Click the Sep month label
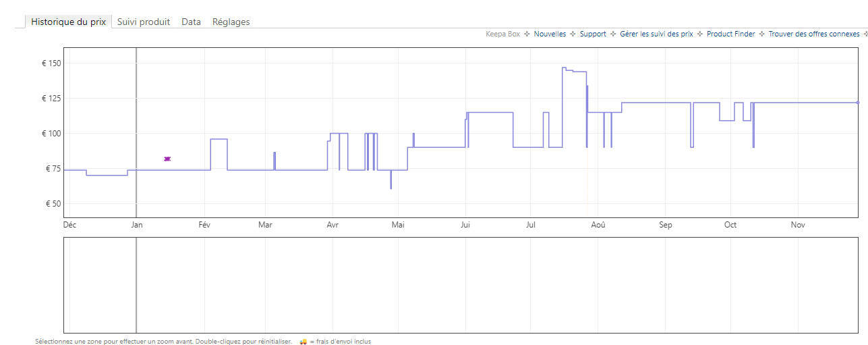This screenshot has height=345, width=868. click(666, 225)
